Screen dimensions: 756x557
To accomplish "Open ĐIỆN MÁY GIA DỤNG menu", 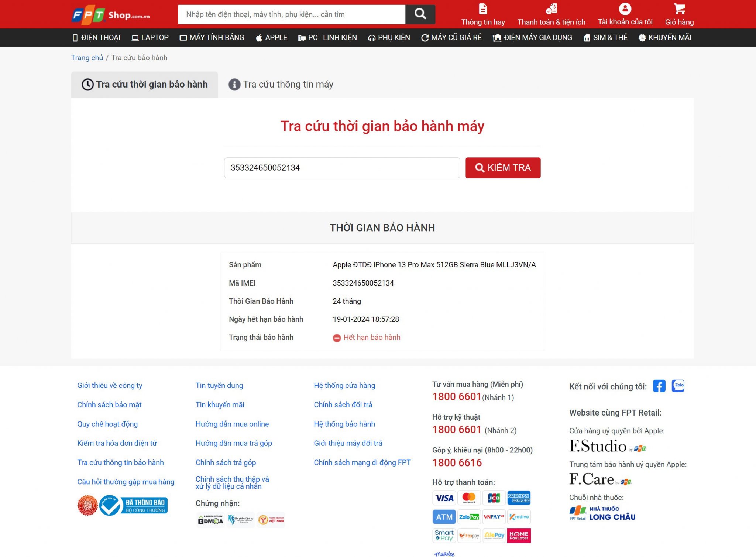I will [x=532, y=38].
